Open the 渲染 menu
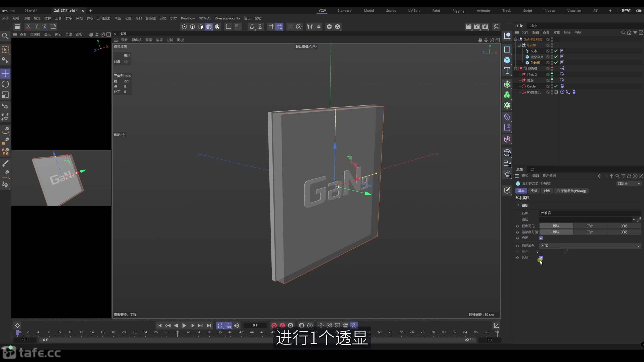The width and height of the screenshot is (644, 362). (x=163, y=18)
